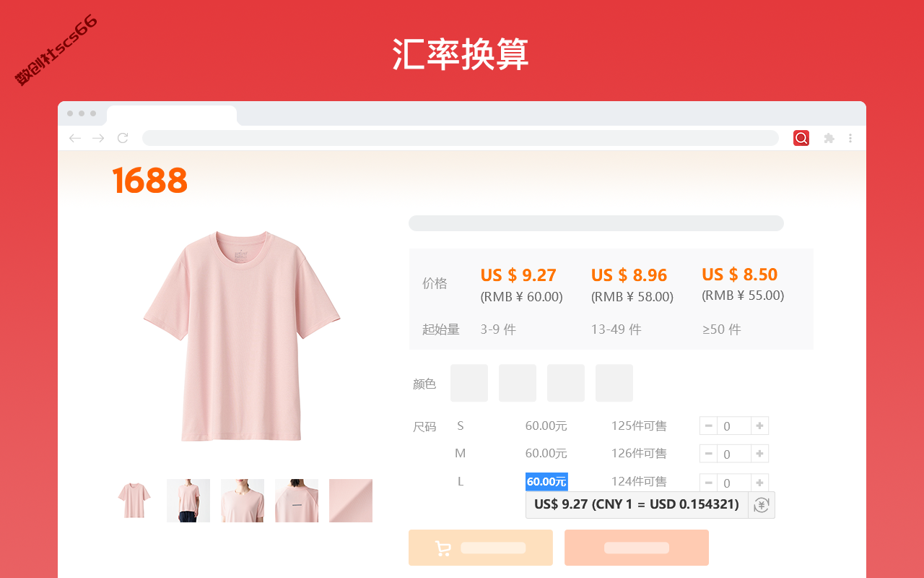The width and height of the screenshot is (924, 578).
Task: Decrease quantity for size L
Action: [709, 482]
